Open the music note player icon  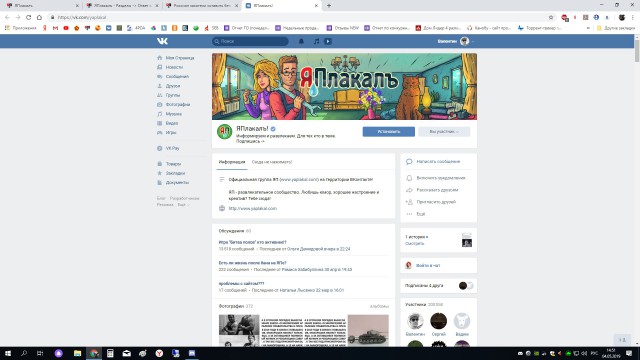point(316,41)
